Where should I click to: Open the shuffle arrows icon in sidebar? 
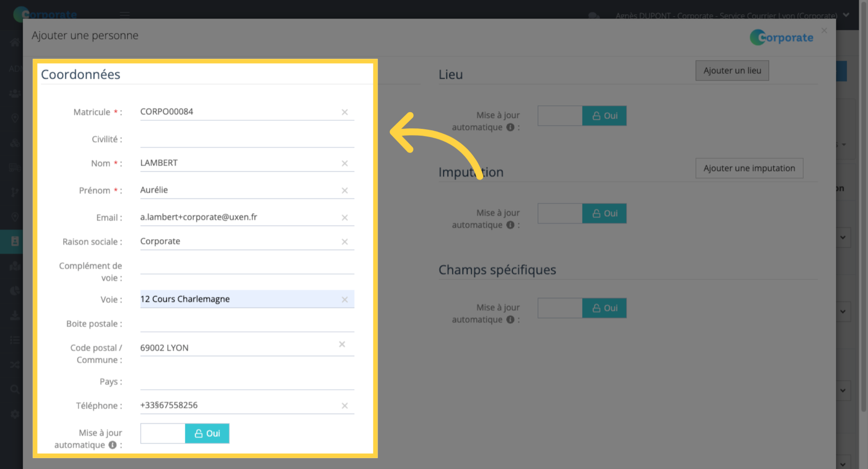coord(15,364)
